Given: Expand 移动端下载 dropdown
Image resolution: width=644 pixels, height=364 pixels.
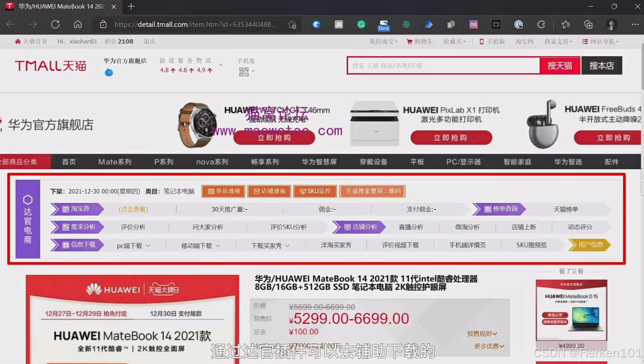Looking at the screenshot, I should [x=201, y=246].
